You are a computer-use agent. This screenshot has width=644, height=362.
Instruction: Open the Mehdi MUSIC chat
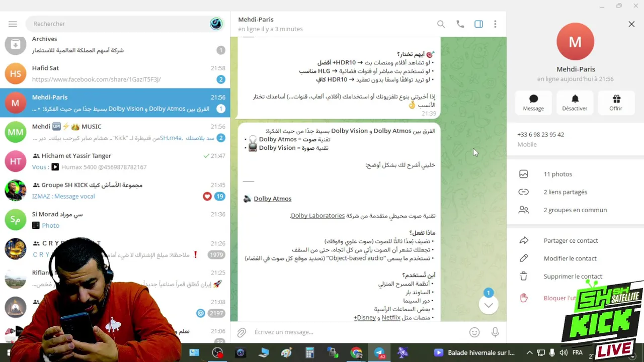tap(115, 132)
